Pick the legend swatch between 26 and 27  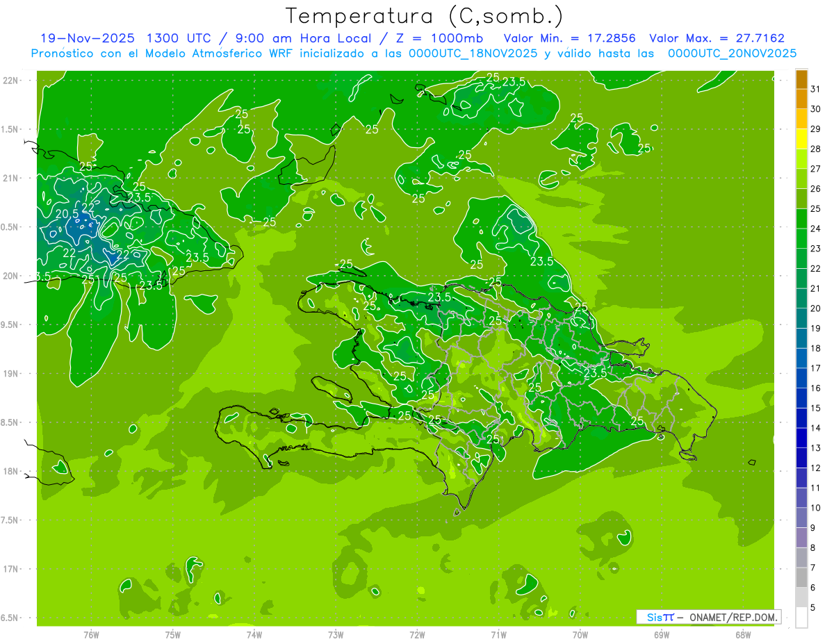pyautogui.click(x=801, y=179)
